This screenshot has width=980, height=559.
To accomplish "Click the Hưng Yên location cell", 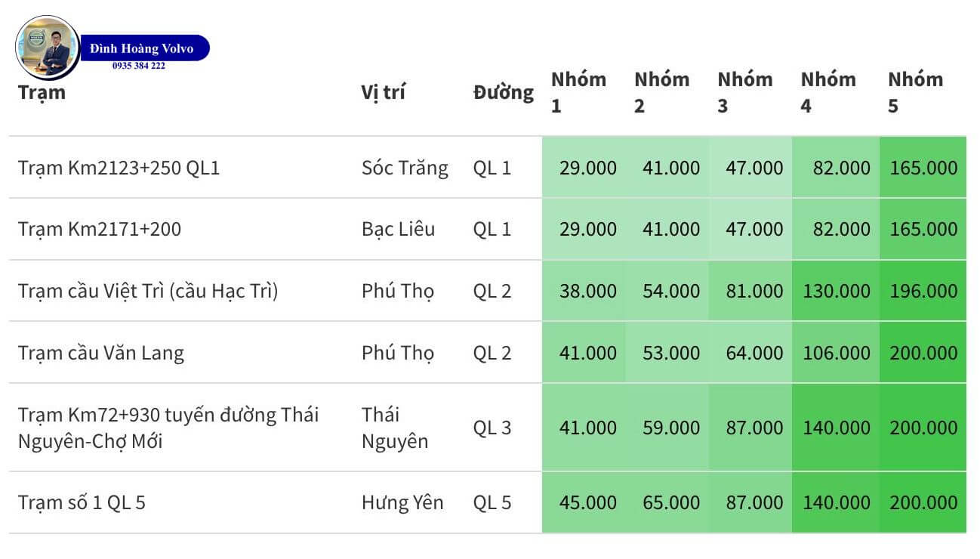I will pos(402,502).
